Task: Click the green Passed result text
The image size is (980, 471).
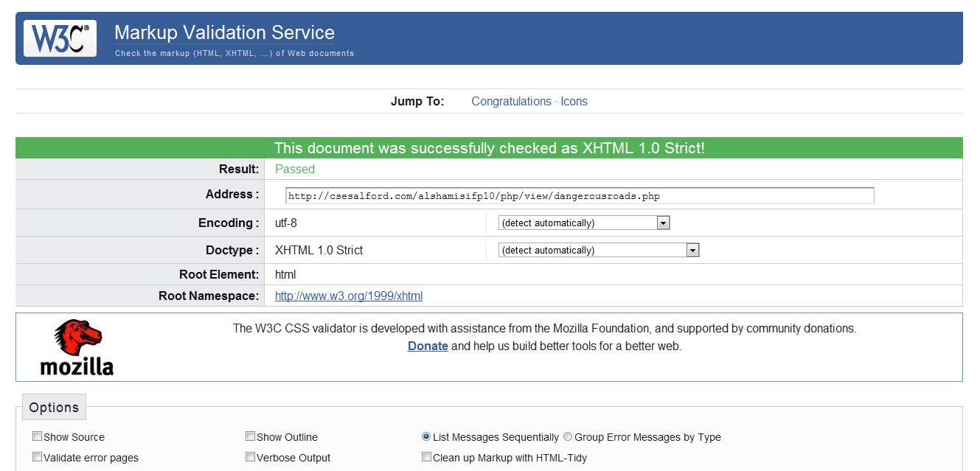Action: 295,170
